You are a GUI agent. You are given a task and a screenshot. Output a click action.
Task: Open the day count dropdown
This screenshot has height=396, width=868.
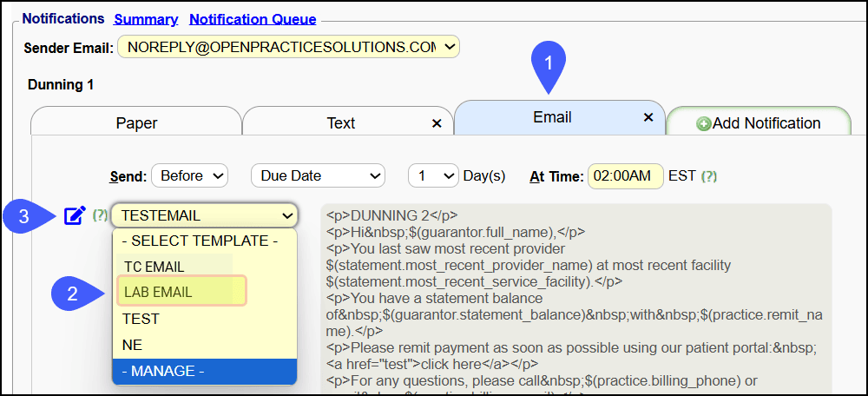[x=433, y=175]
